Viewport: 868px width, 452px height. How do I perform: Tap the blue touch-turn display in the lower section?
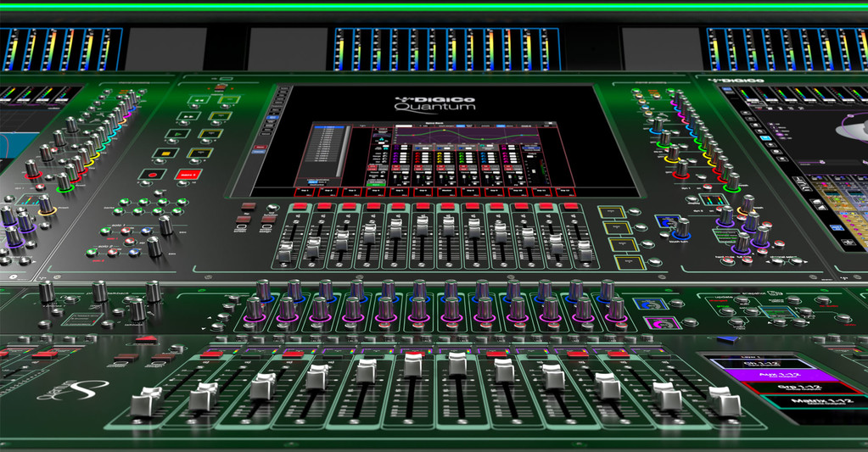pos(652,304)
